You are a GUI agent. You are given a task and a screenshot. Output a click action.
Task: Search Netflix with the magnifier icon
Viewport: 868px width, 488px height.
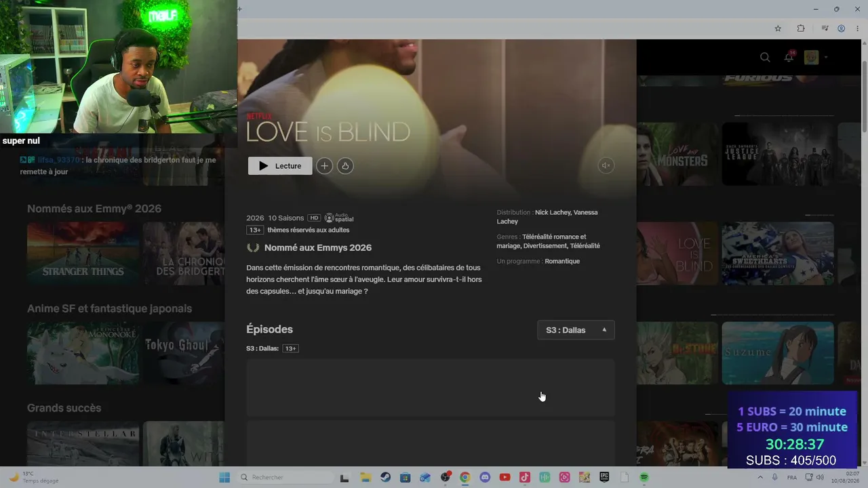pos(765,58)
